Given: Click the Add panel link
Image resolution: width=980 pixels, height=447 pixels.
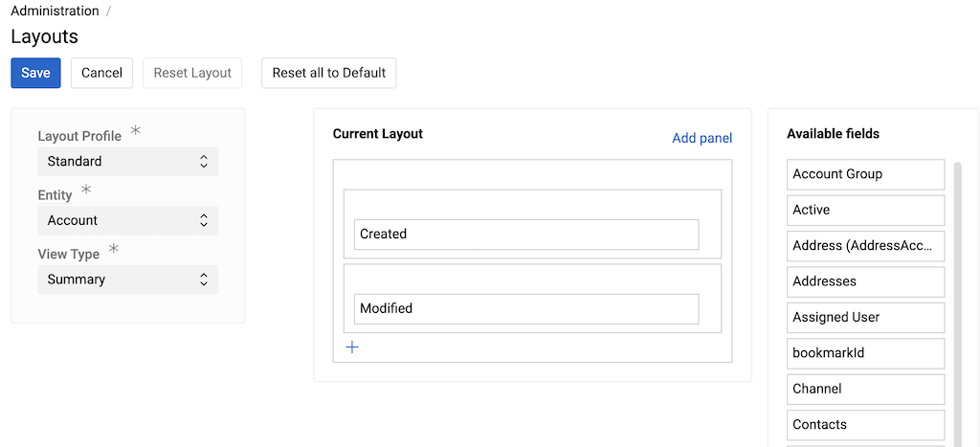Looking at the screenshot, I should click(702, 138).
